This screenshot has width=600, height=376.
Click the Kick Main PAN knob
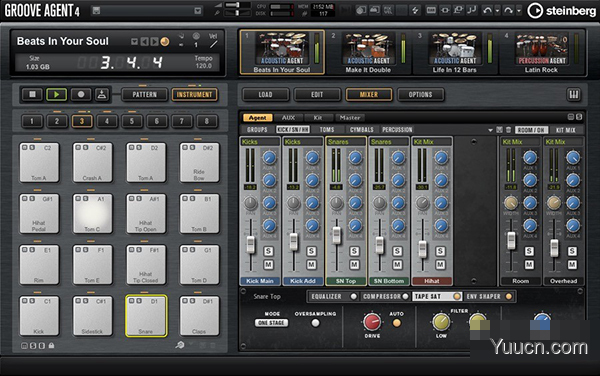pos(250,203)
